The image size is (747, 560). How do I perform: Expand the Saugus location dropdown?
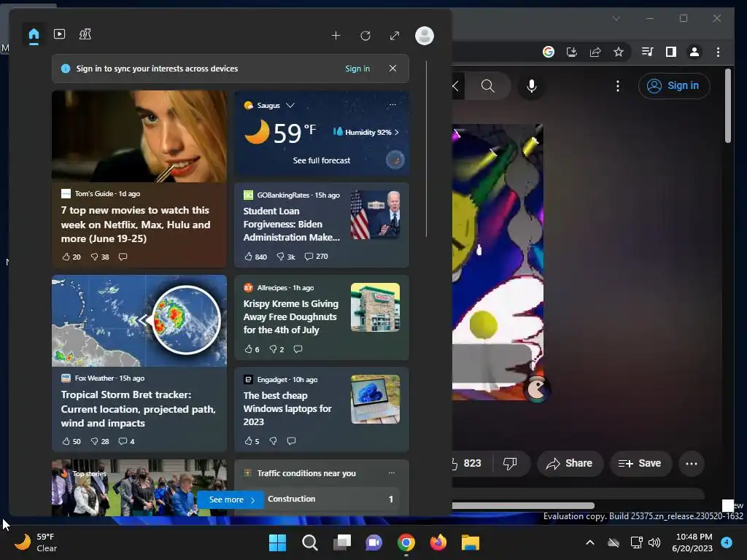click(x=290, y=105)
